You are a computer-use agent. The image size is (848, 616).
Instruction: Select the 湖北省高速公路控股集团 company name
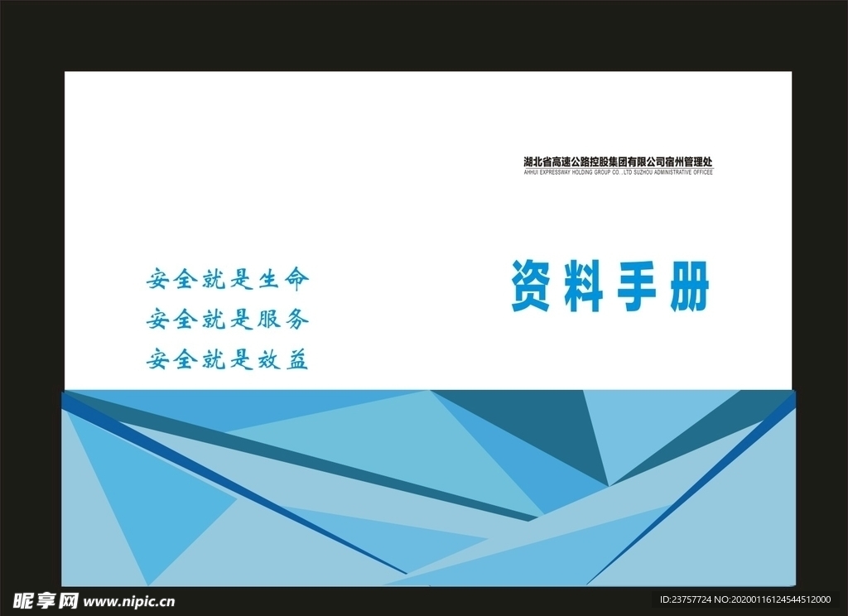pos(619,162)
